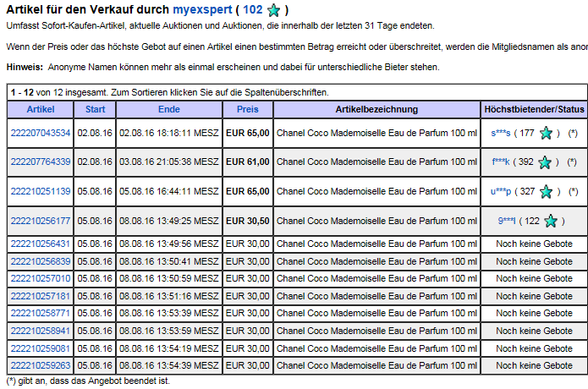Click the footnote '(*) gibt an, dass das Angebot beendet ist.'
This screenshot has height=389, width=588.
(x=88, y=381)
